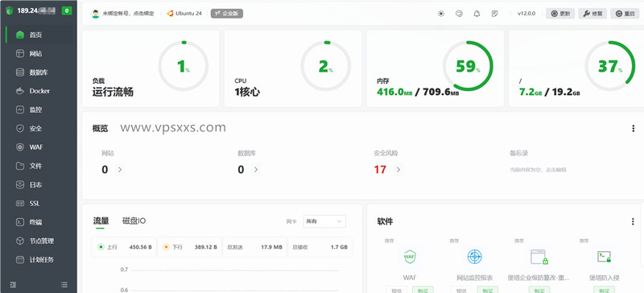Open Docker in the sidebar

point(39,91)
